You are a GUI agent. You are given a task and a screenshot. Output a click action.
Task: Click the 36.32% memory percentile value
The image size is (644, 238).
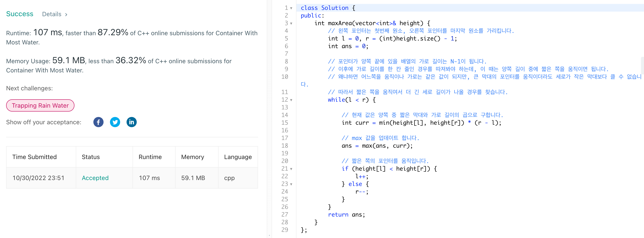131,60
